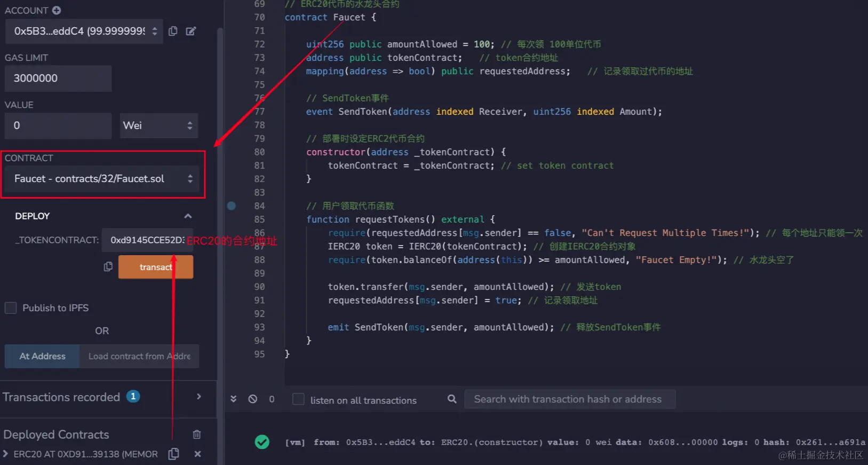Click the 'uint256 public amountAllowed = 100' line
Image resolution: width=868 pixels, height=465 pixels.
tap(453, 44)
